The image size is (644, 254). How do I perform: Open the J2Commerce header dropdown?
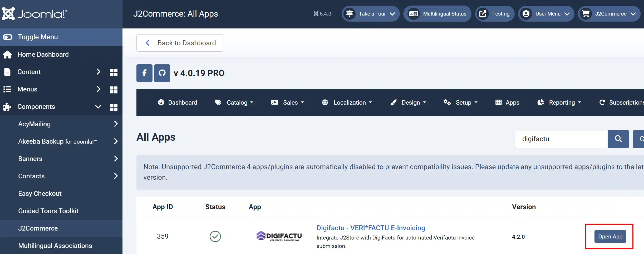click(609, 14)
